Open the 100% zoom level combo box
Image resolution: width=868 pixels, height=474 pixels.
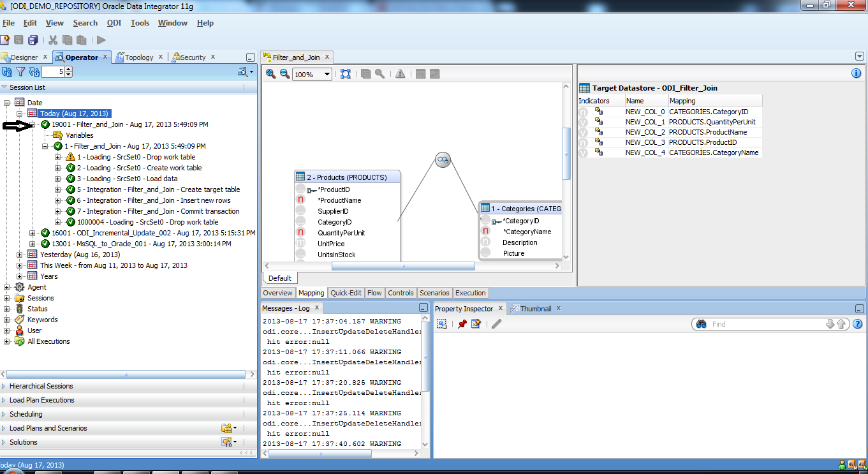(x=312, y=75)
